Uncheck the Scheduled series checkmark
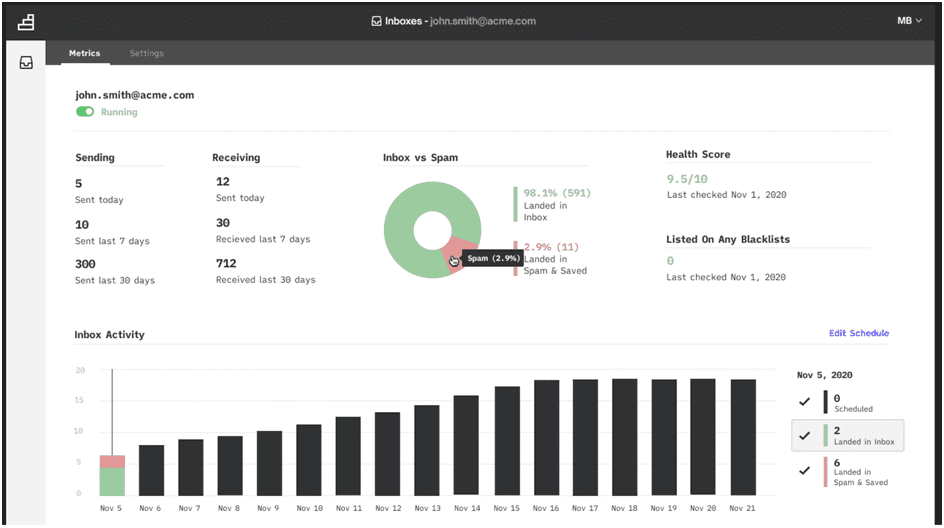Screen dimensions: 944x528 (804, 402)
